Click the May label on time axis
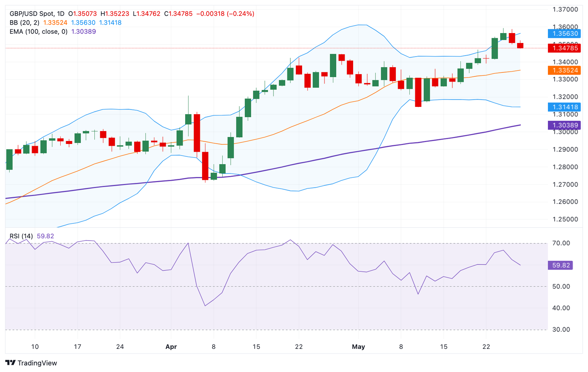Image resolution: width=588 pixels, height=372 pixels. point(358,347)
